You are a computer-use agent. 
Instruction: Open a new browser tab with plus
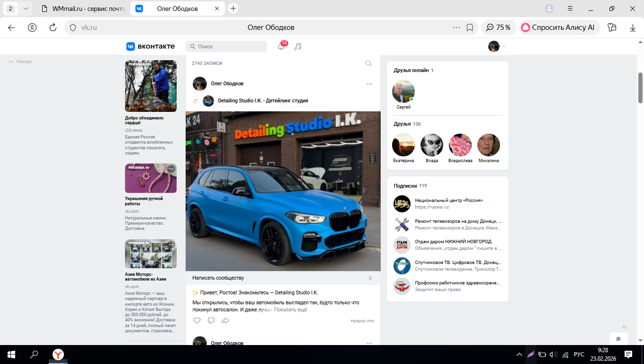coord(233,9)
